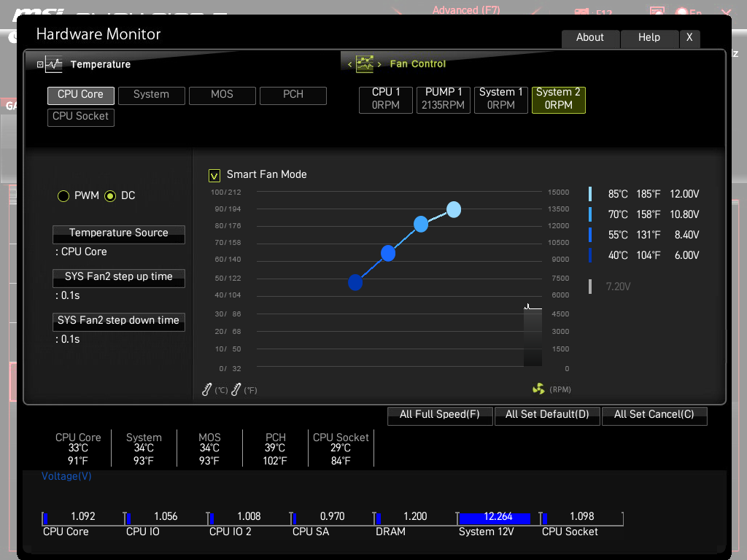Select the PUMP 1 fan
Screen dimensions: 747x560
tap(443, 99)
